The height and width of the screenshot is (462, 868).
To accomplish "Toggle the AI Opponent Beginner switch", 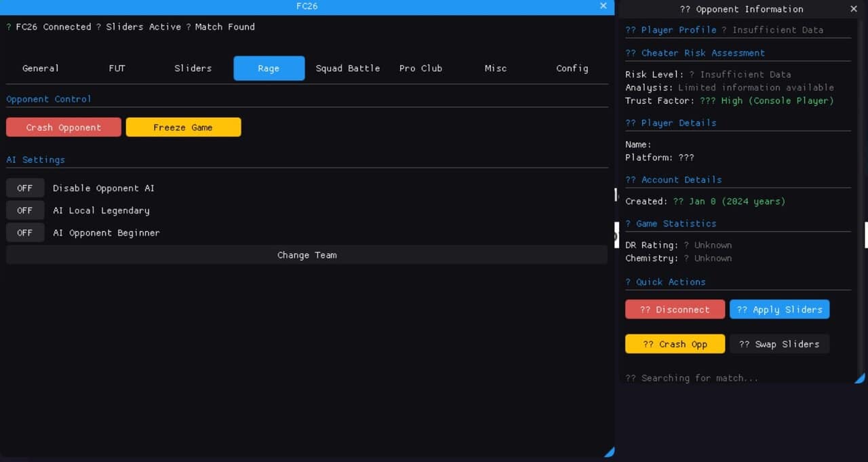I will pyautogui.click(x=25, y=233).
